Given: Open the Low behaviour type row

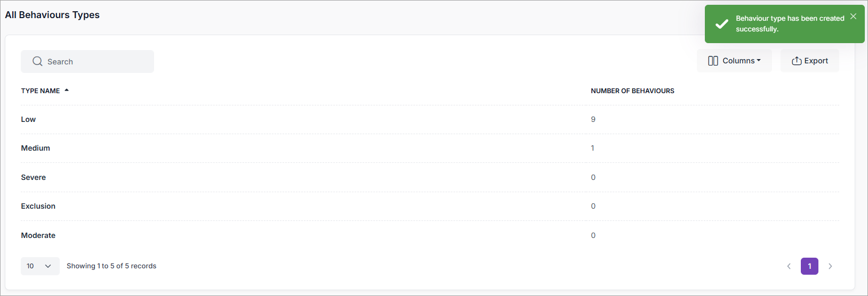Looking at the screenshot, I should 28,119.
